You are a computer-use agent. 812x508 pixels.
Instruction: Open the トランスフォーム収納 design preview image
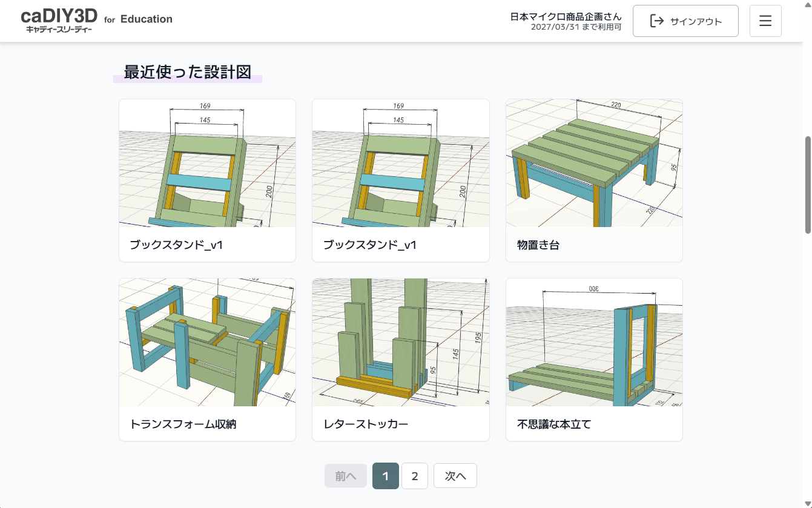click(207, 342)
